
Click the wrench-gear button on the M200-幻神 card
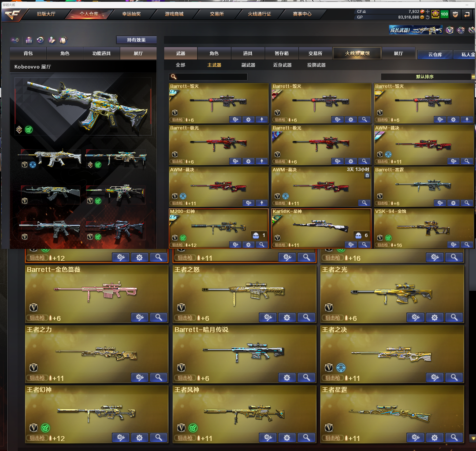pyautogui.click(x=235, y=244)
